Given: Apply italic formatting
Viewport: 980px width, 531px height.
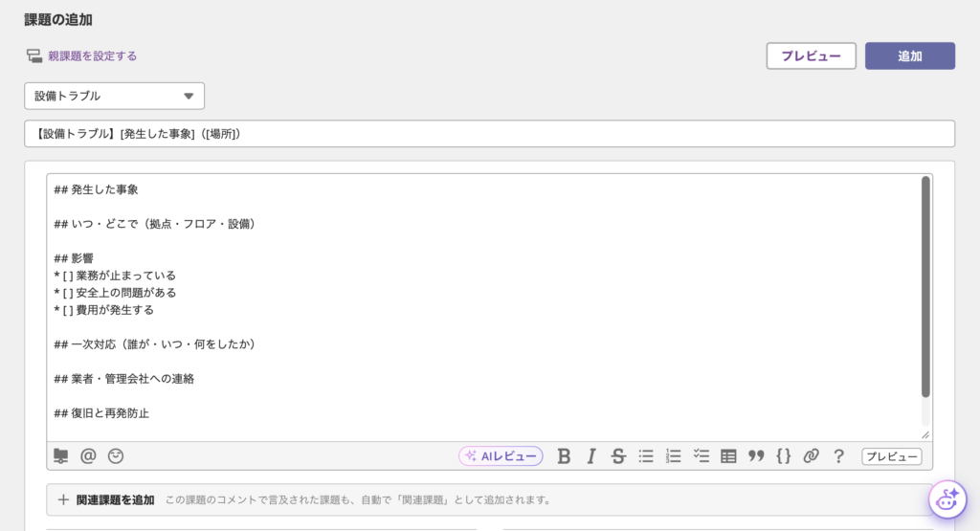Looking at the screenshot, I should (591, 456).
